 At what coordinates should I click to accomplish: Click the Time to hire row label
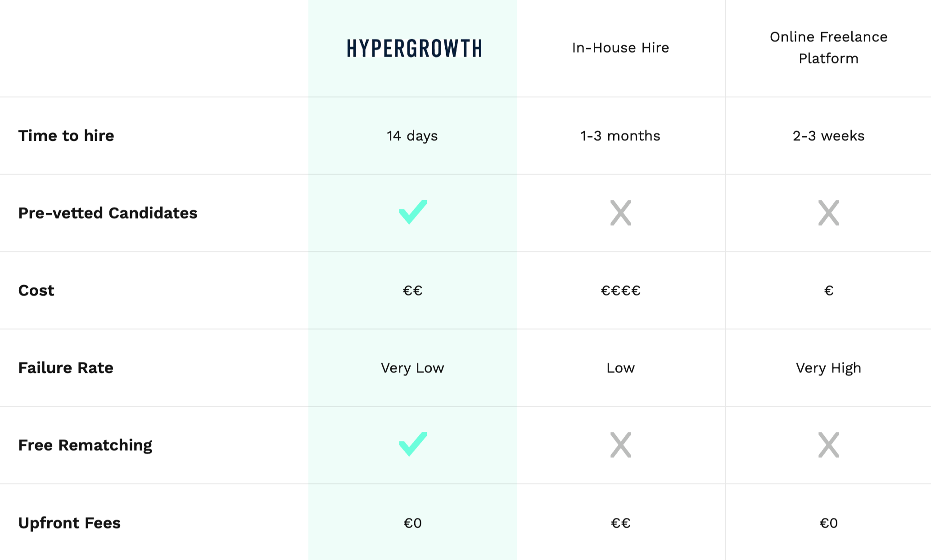tap(66, 135)
